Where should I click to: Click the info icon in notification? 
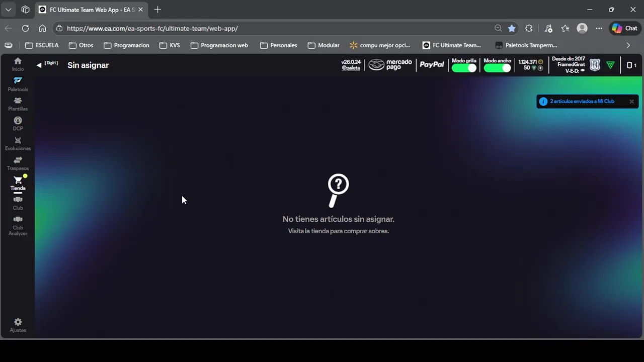pyautogui.click(x=543, y=102)
